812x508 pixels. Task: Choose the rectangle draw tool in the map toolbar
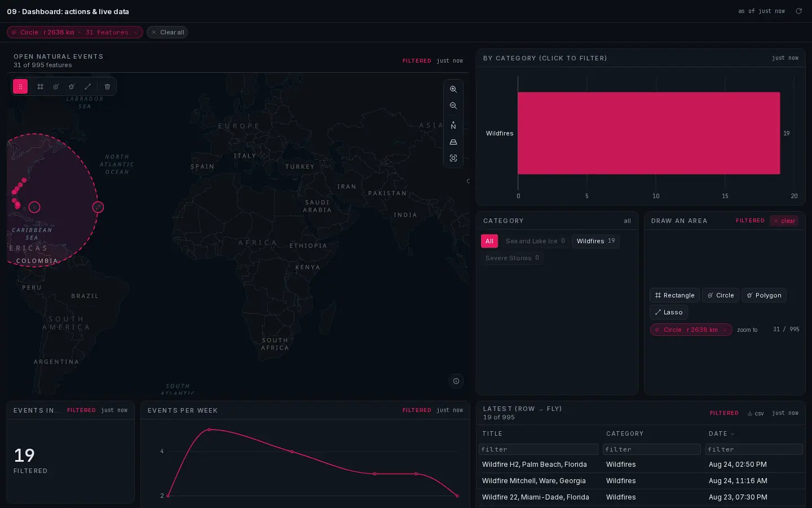tap(40, 86)
